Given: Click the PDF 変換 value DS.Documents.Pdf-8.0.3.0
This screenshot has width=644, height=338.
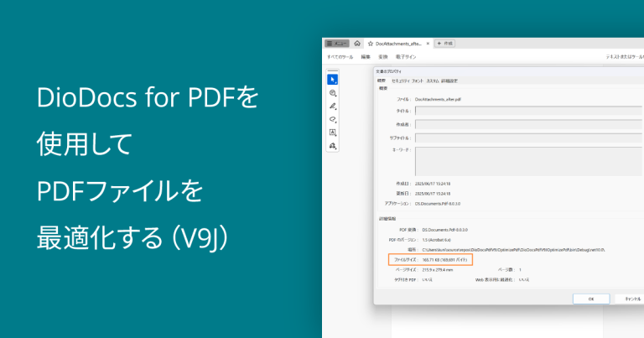Looking at the screenshot, I should point(444,230).
